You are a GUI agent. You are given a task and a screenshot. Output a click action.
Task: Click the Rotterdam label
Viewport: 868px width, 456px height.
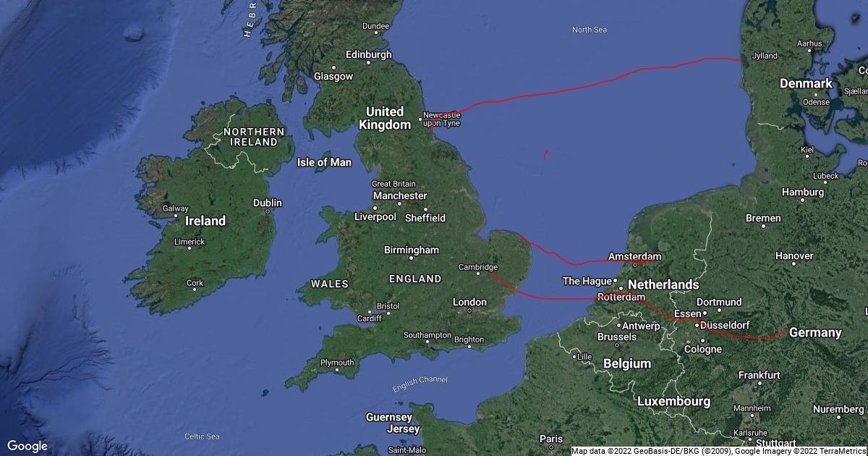pyautogui.click(x=621, y=297)
